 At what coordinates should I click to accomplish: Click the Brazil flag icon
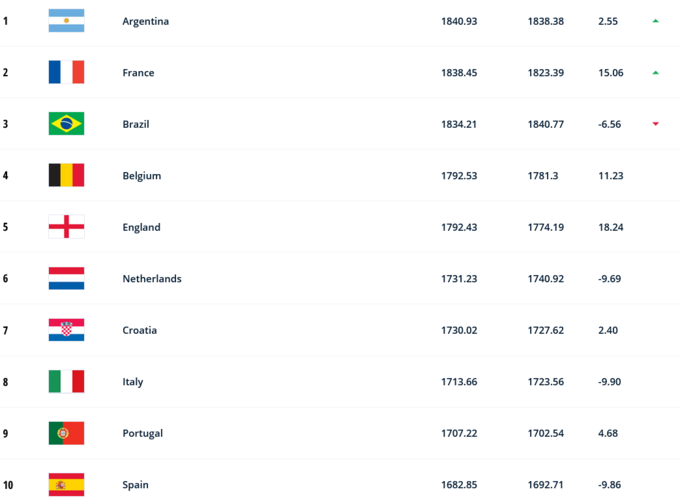point(66,124)
